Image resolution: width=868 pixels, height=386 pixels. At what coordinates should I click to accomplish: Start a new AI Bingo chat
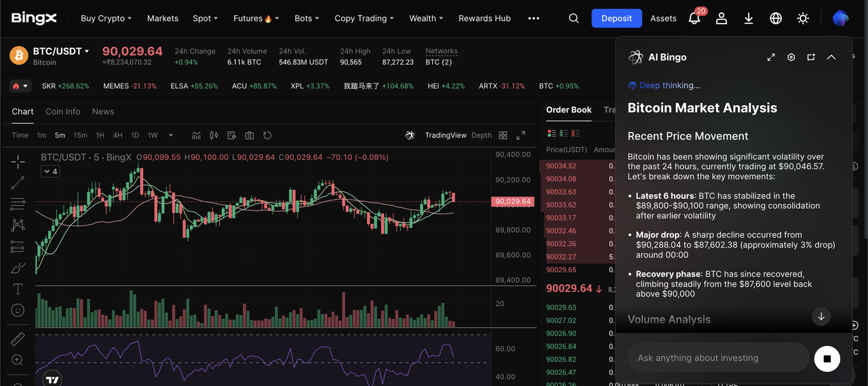(811, 58)
